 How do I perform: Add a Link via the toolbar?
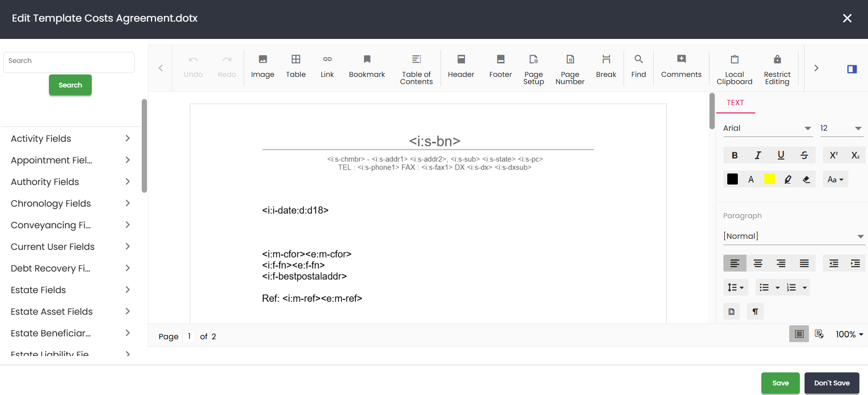pyautogui.click(x=327, y=67)
